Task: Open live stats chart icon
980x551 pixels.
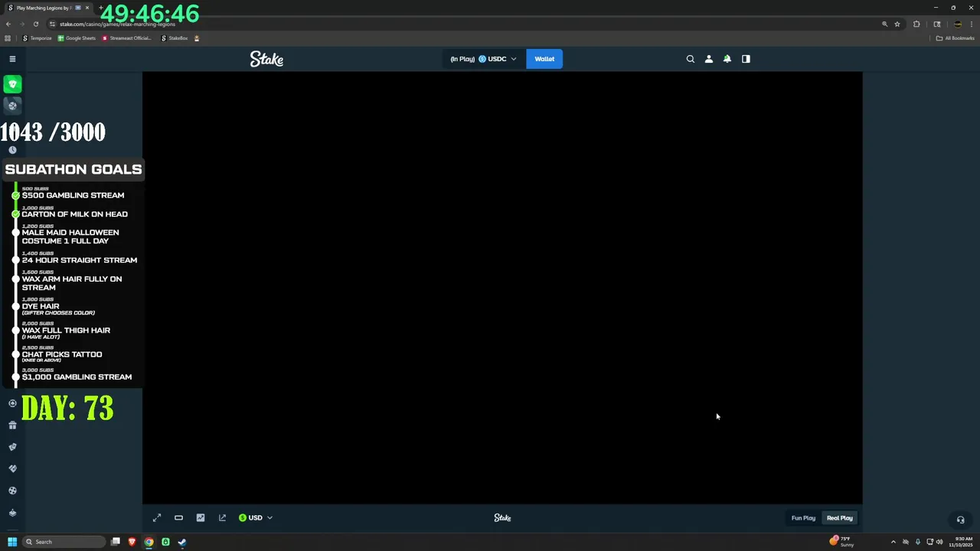Action: (x=201, y=518)
